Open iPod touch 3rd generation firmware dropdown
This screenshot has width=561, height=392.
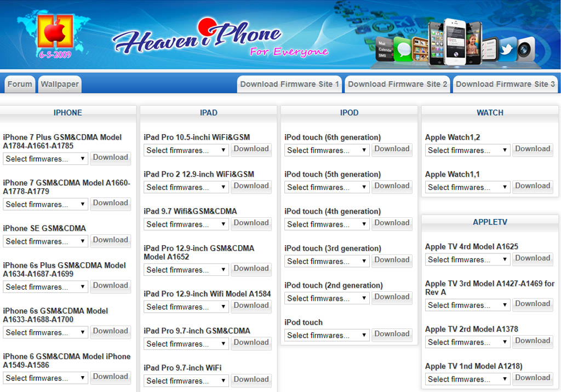327,262
